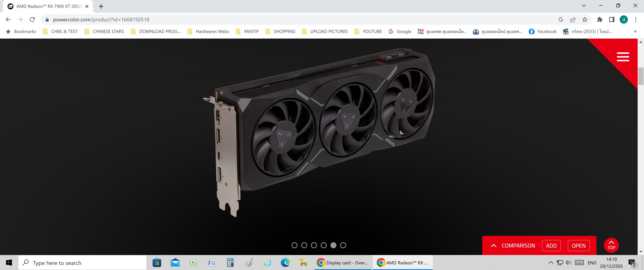Viewport: 644px width, 270px height.
Task: Open the Hardwares Webs bookmark folder
Action: pyautogui.click(x=208, y=31)
